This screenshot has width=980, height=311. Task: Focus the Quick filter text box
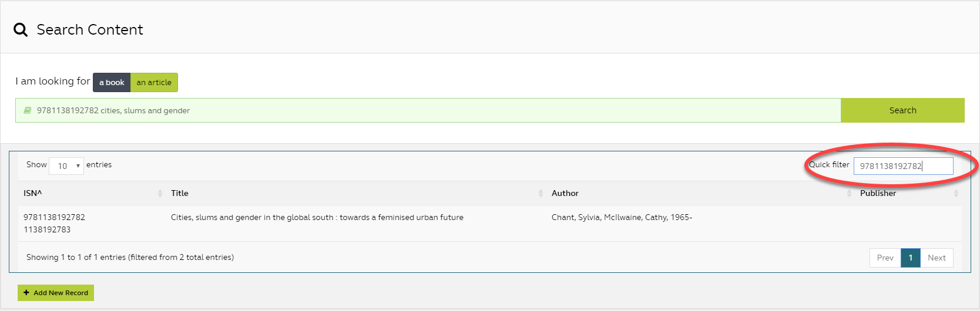(x=903, y=166)
